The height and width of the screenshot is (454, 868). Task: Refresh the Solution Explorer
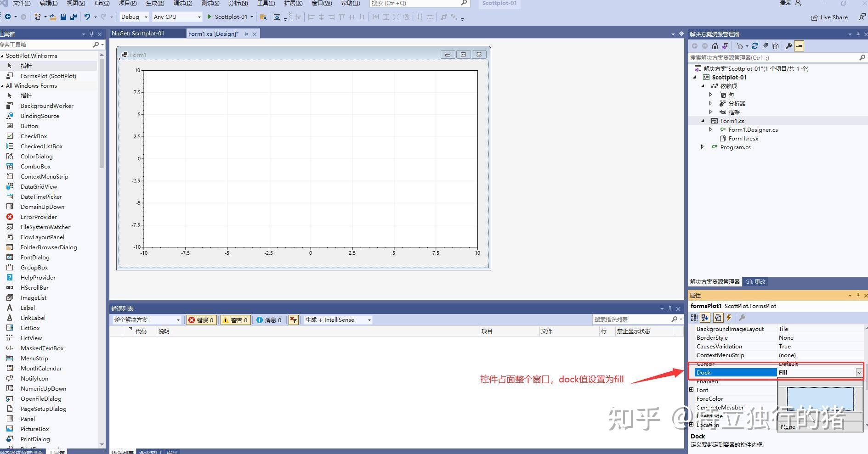755,46
